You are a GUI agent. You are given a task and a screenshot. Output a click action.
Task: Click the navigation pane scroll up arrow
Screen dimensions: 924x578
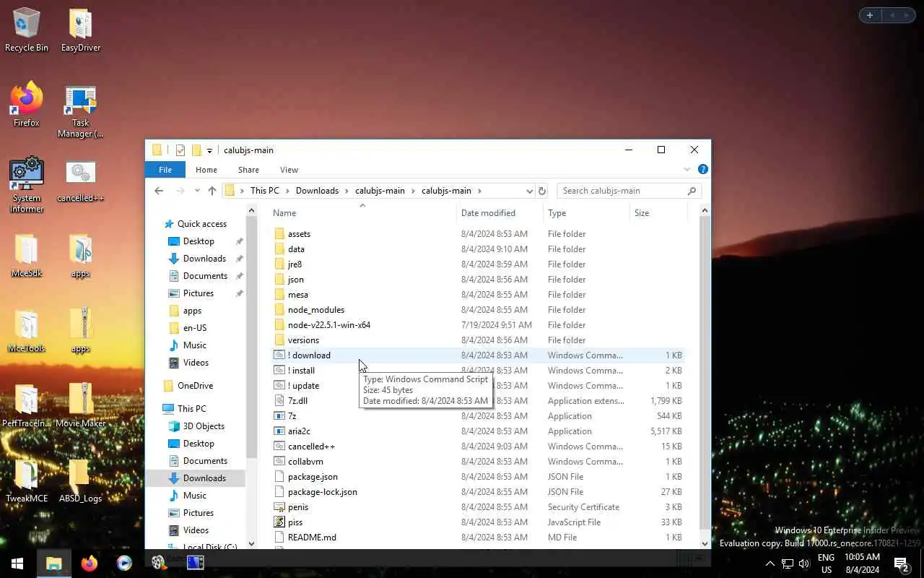pyautogui.click(x=251, y=210)
